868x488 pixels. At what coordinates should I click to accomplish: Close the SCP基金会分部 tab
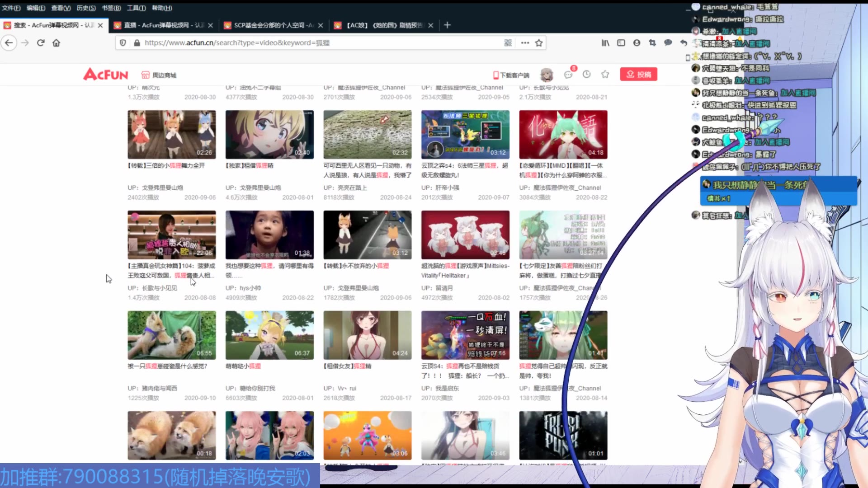point(321,25)
